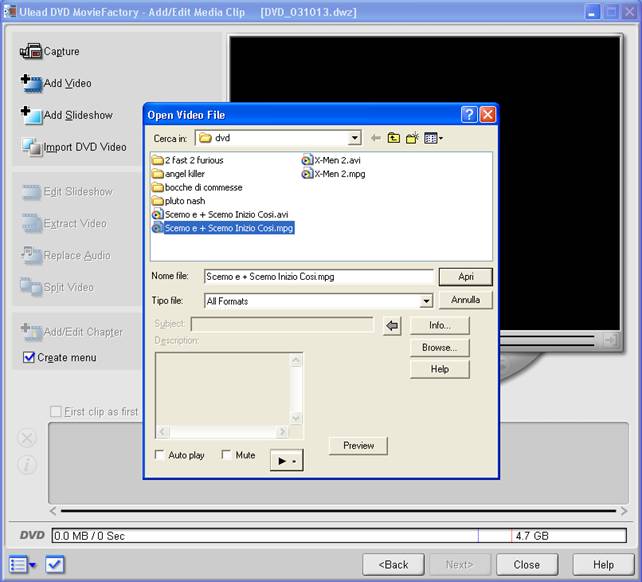This screenshot has width=642, height=582.
Task: Click the Capture icon in the sidebar
Action: click(x=31, y=51)
